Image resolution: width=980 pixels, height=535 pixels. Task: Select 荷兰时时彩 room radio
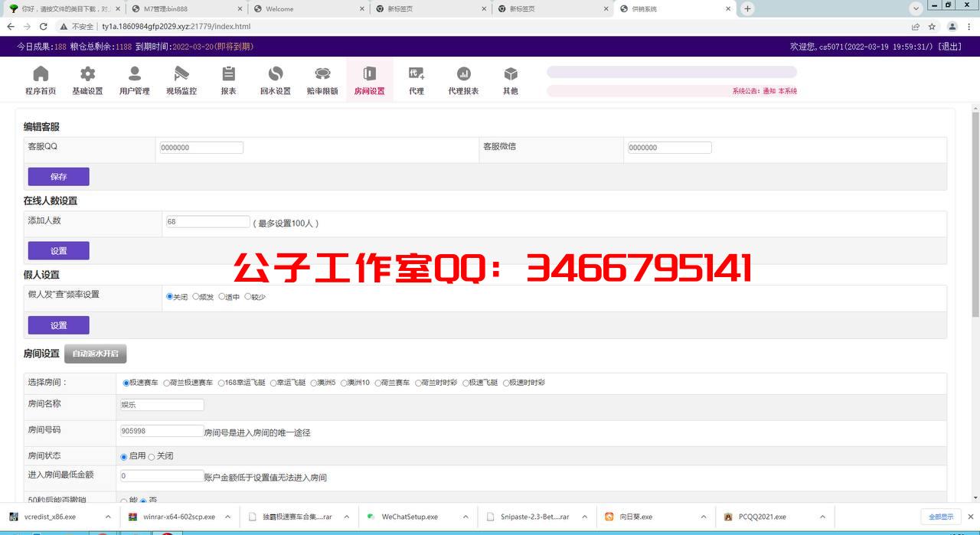click(418, 383)
